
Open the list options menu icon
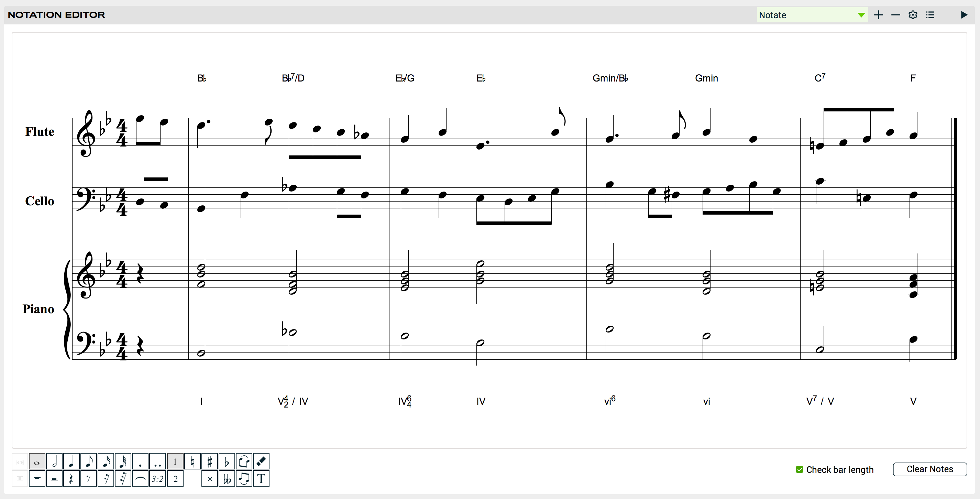click(930, 15)
